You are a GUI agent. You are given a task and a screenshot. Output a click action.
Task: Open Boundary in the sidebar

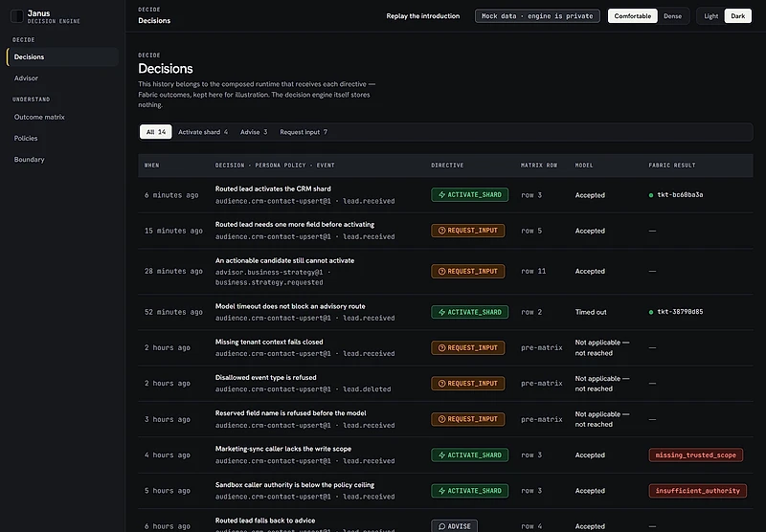pyautogui.click(x=62, y=160)
